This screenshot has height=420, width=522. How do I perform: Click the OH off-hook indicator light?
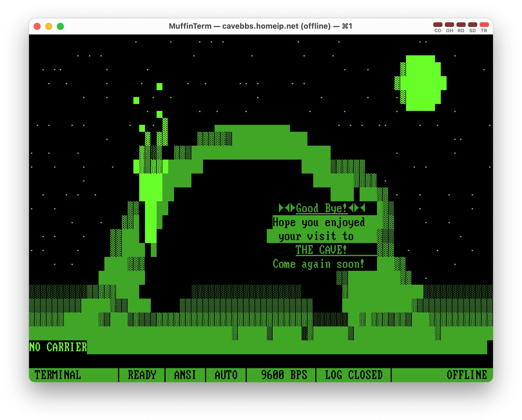449,25
